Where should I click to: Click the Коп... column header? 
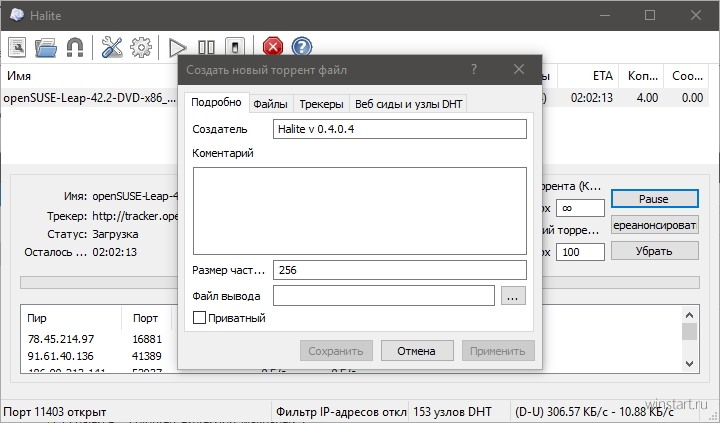pyautogui.click(x=641, y=76)
